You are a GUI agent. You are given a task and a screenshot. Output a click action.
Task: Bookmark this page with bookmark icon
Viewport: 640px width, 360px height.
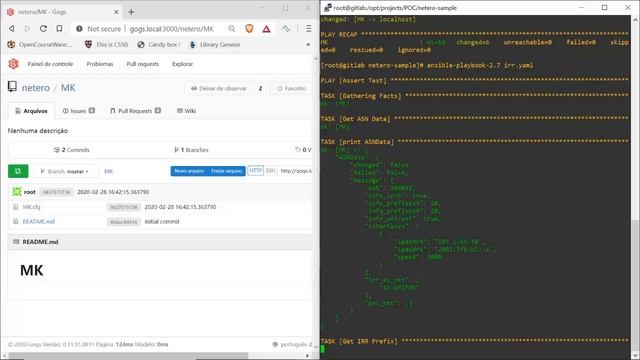59,29
